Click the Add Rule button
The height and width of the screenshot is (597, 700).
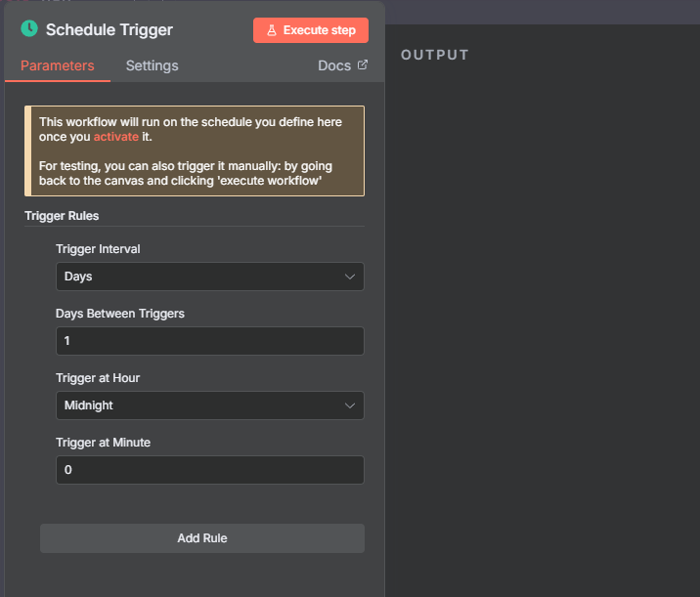(202, 538)
